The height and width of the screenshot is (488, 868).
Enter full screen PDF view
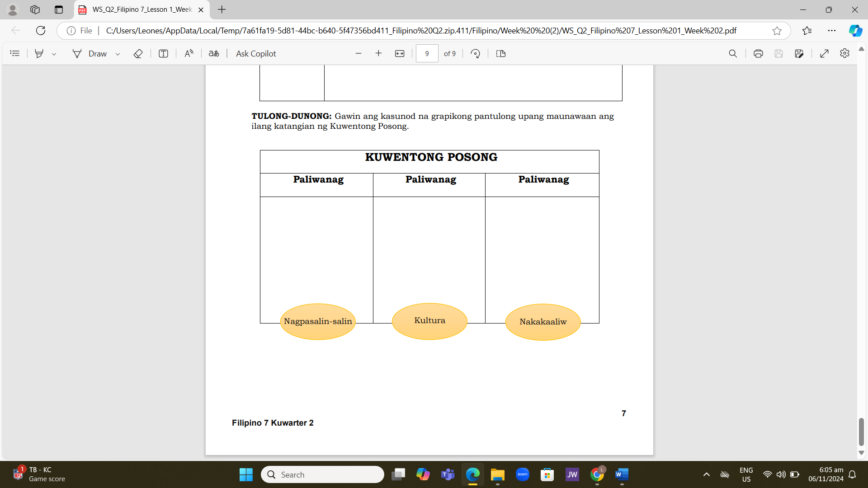click(x=824, y=53)
